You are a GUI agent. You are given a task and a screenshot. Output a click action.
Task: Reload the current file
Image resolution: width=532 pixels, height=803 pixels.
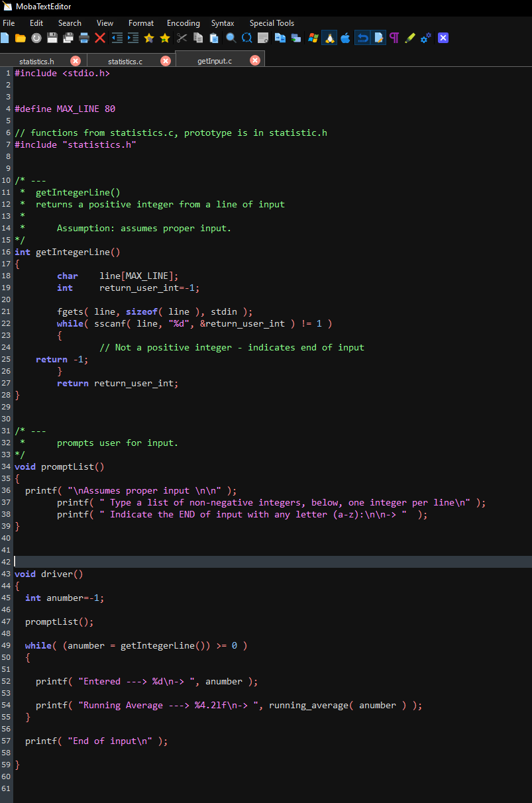coord(36,38)
